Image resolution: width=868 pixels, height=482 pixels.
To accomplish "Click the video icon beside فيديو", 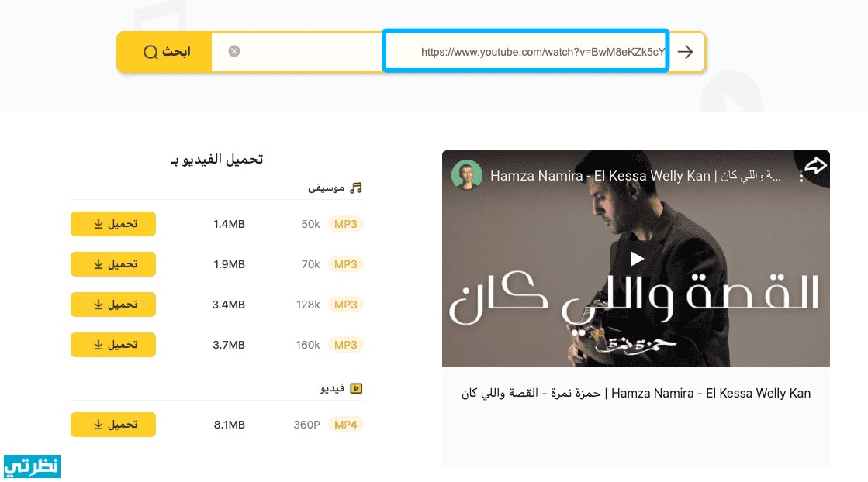I will point(356,388).
